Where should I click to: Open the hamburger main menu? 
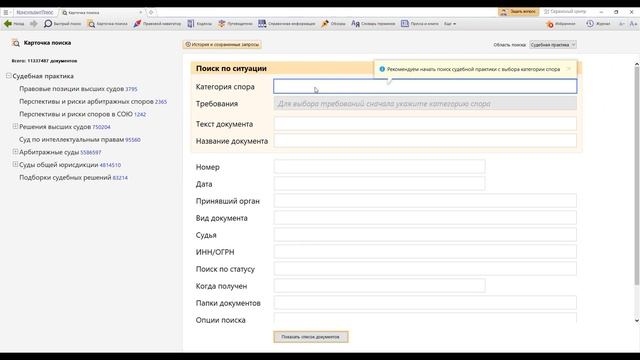click(x=6, y=12)
